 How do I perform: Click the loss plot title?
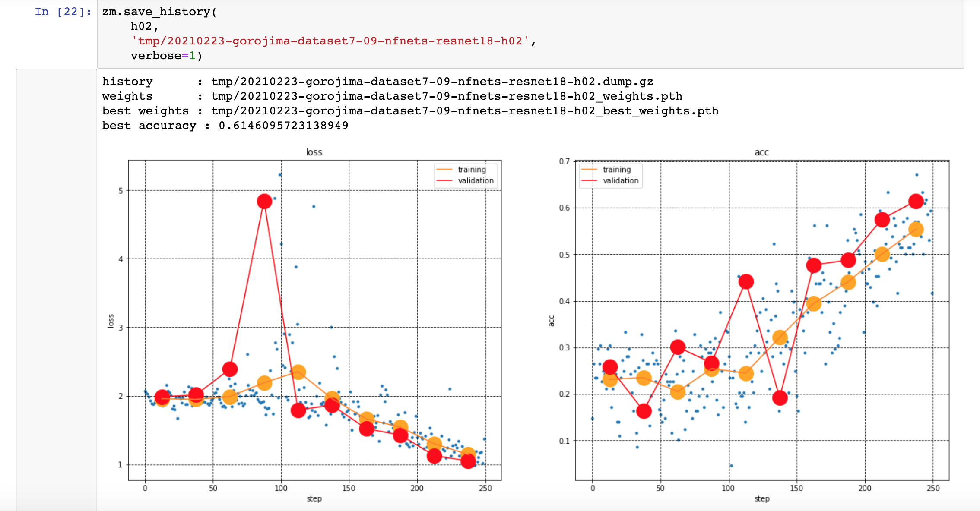314,152
